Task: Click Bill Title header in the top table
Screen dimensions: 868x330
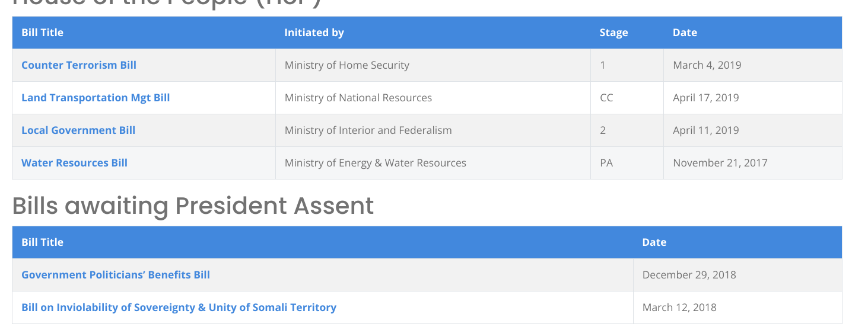Action: coord(42,33)
